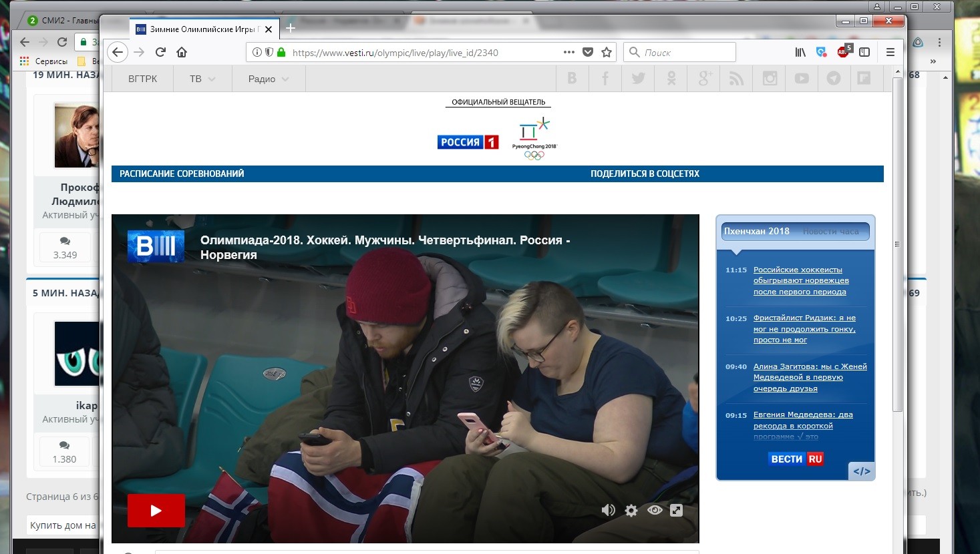The height and width of the screenshot is (554, 980).
Task: Click the ikap user avatar in Chrome
Action: (x=77, y=354)
